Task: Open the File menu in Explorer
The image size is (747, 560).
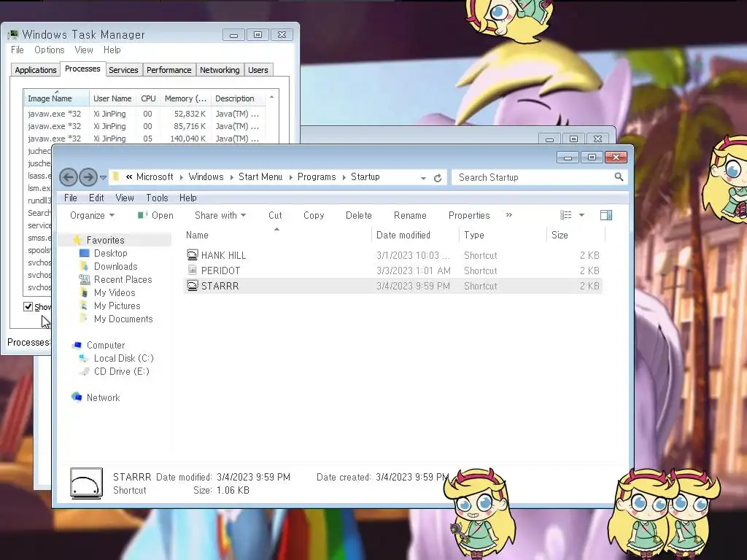Action: [71, 198]
